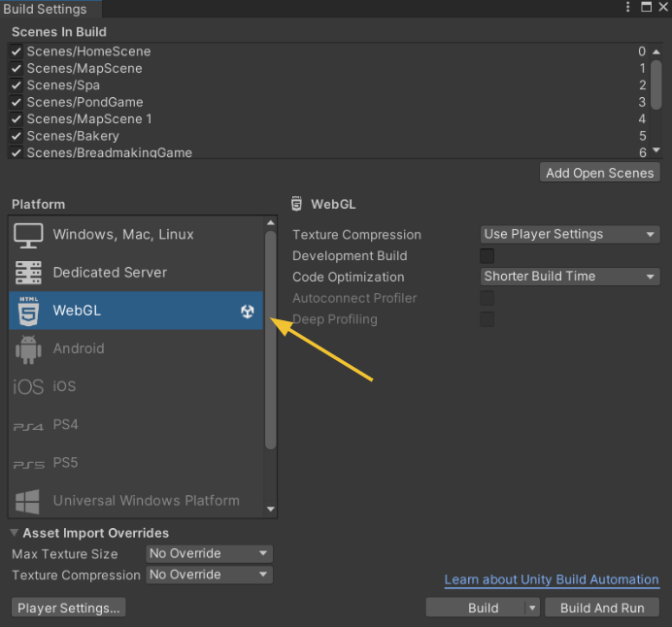This screenshot has width=672, height=627.
Task: Open the Build button options arrow
Action: [x=532, y=609]
